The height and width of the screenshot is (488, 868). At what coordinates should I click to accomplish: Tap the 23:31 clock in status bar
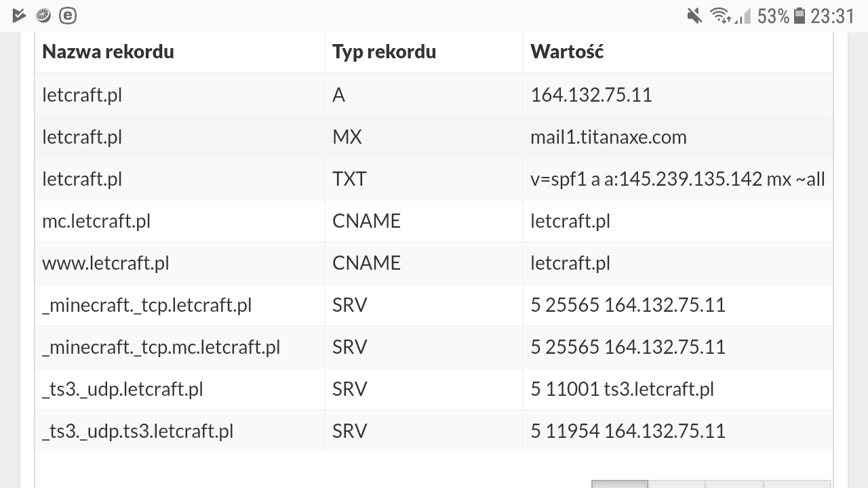832,16
